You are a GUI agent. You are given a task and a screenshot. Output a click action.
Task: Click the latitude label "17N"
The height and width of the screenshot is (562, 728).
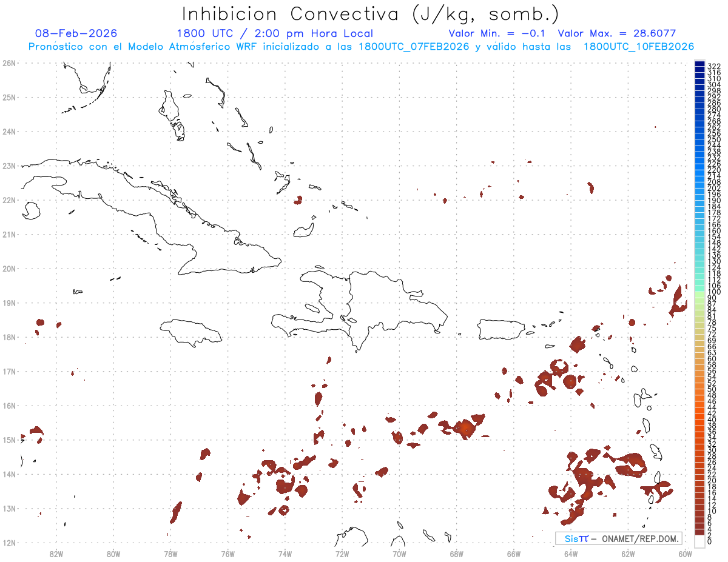(8, 371)
